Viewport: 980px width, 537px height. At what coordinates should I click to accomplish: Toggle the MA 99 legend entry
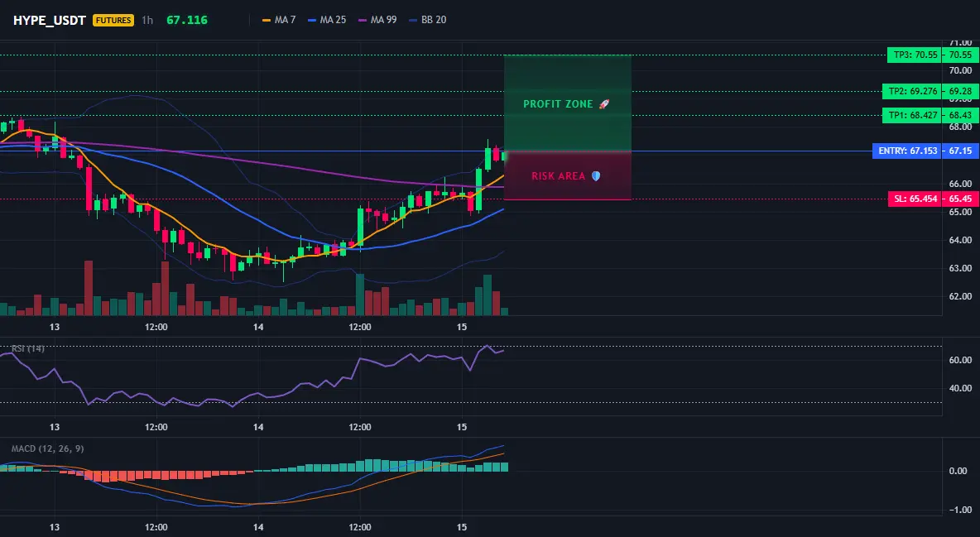pos(377,20)
